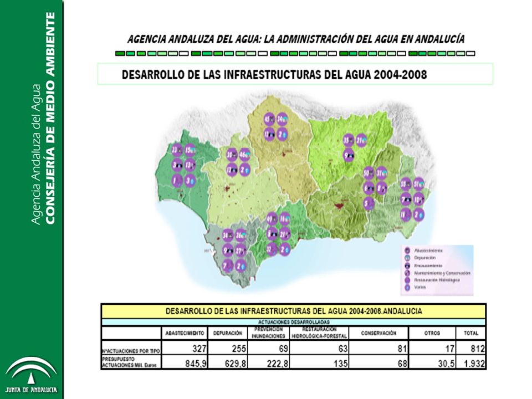This screenshot has width=532, height=399.
Task: Click the title 'DESARROLLO DE LAS INFRAESTRUCTURAS DEL AGUA 2004-2008'
Action: (x=274, y=75)
